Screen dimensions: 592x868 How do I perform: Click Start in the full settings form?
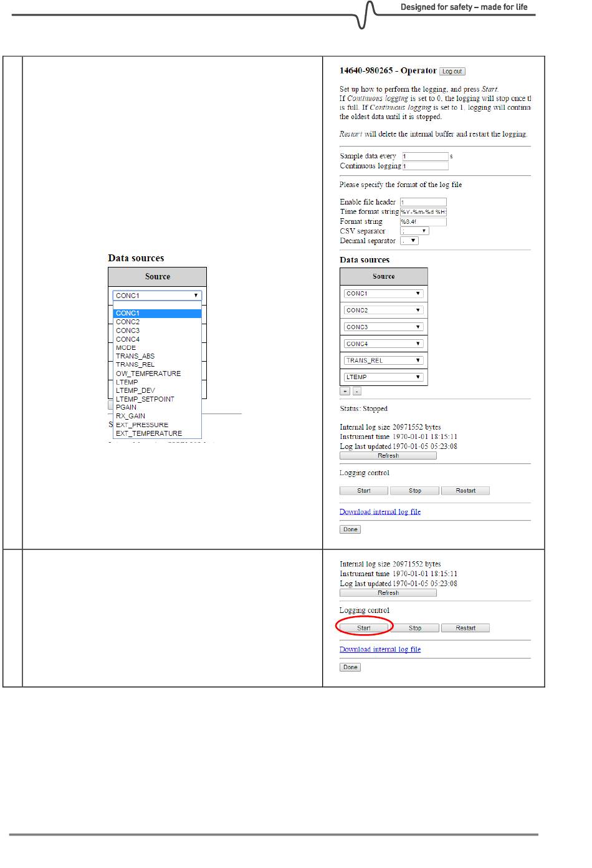click(364, 491)
